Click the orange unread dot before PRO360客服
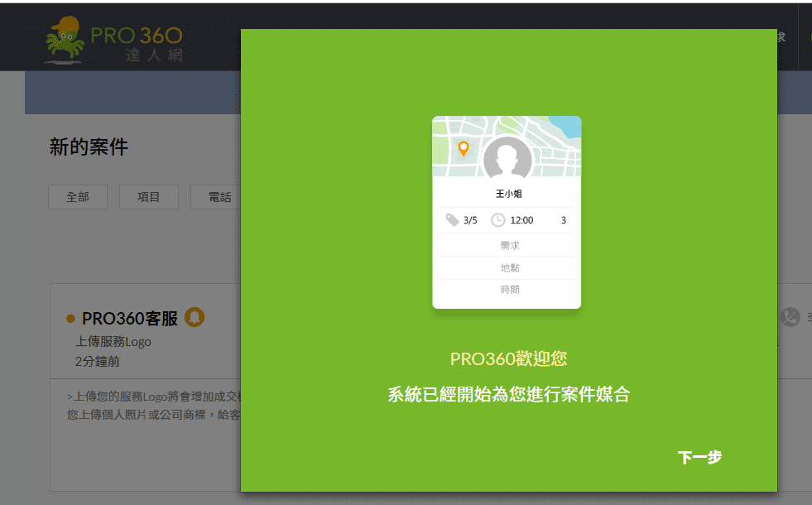Viewport: 812px width, 505px height. coord(71,319)
